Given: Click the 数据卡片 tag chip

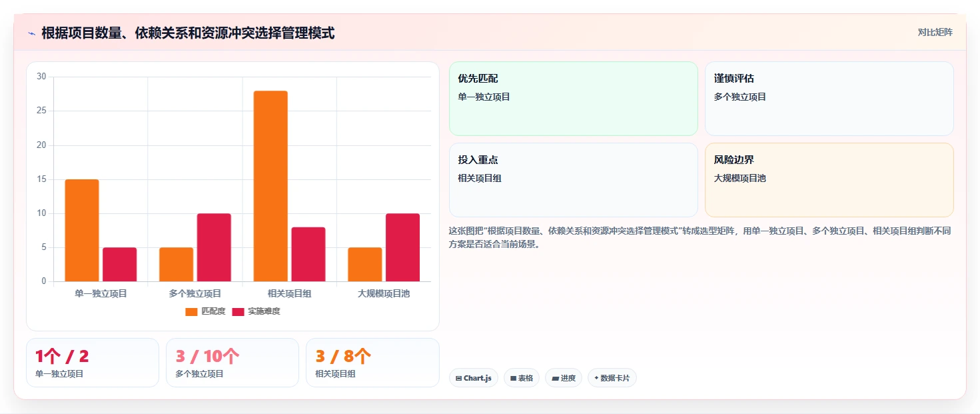Looking at the screenshot, I should (612, 378).
